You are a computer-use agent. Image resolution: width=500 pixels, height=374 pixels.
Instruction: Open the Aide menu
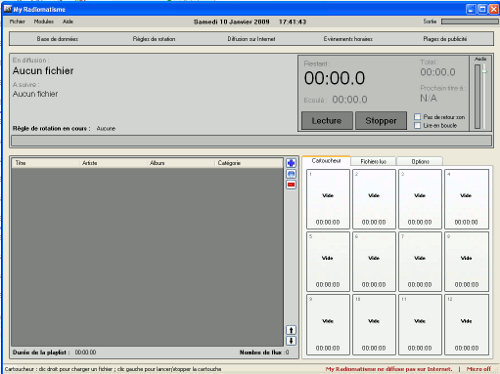point(68,21)
